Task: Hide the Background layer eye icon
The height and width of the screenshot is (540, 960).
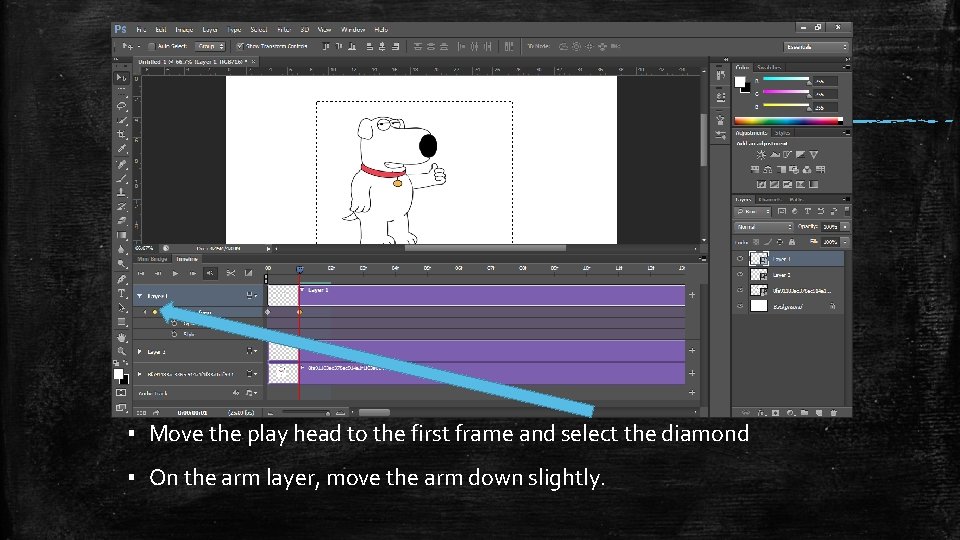Action: 740,306
